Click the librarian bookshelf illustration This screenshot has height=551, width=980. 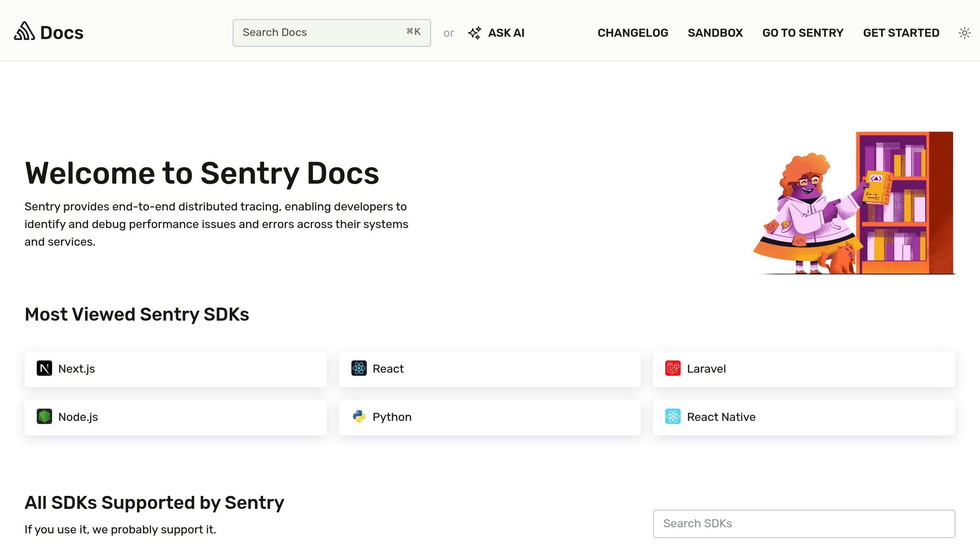[855, 203]
